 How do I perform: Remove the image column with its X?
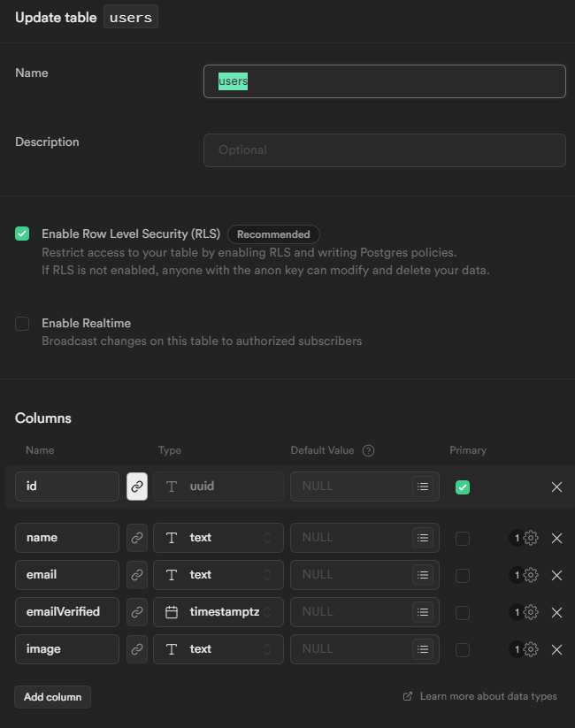coord(556,649)
